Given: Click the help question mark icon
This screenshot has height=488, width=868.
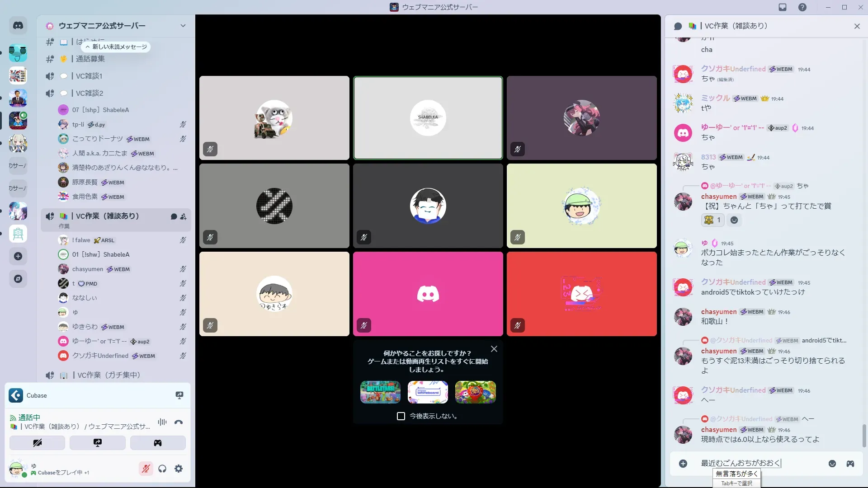Looking at the screenshot, I should pos(802,7).
